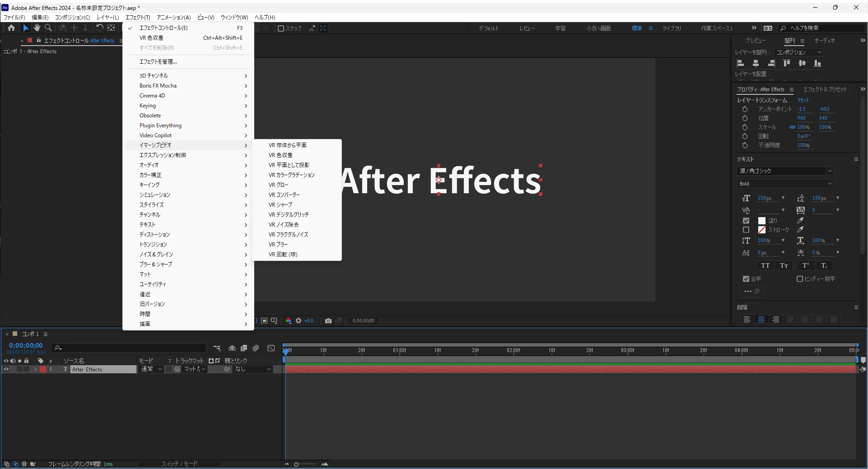Screen dimensions: 868x469
Task: Click the Home icon in the toolbar
Action: pos(11,28)
